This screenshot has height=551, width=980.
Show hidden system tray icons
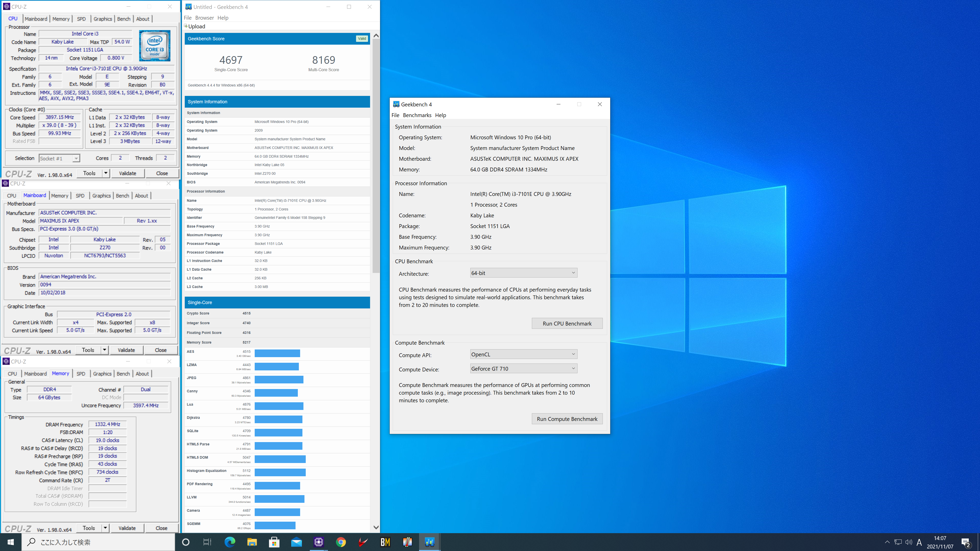tap(887, 542)
